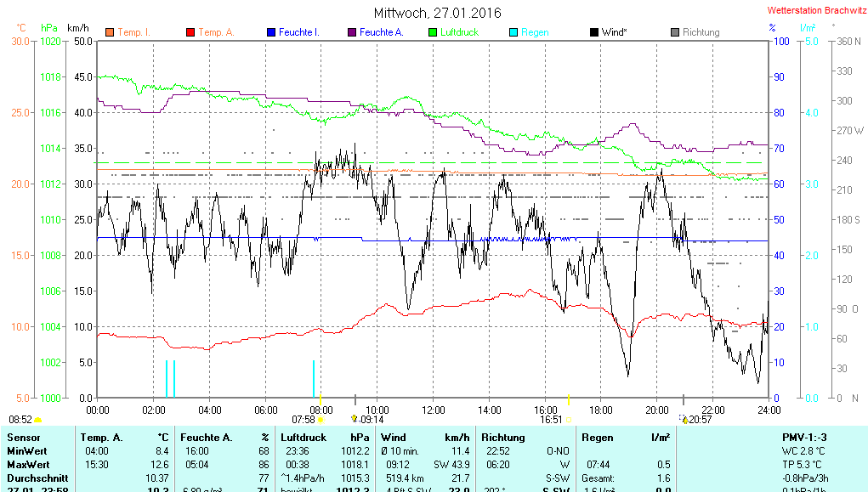Click the orange Temp. I. legend square
868x492 pixels.
(x=109, y=32)
